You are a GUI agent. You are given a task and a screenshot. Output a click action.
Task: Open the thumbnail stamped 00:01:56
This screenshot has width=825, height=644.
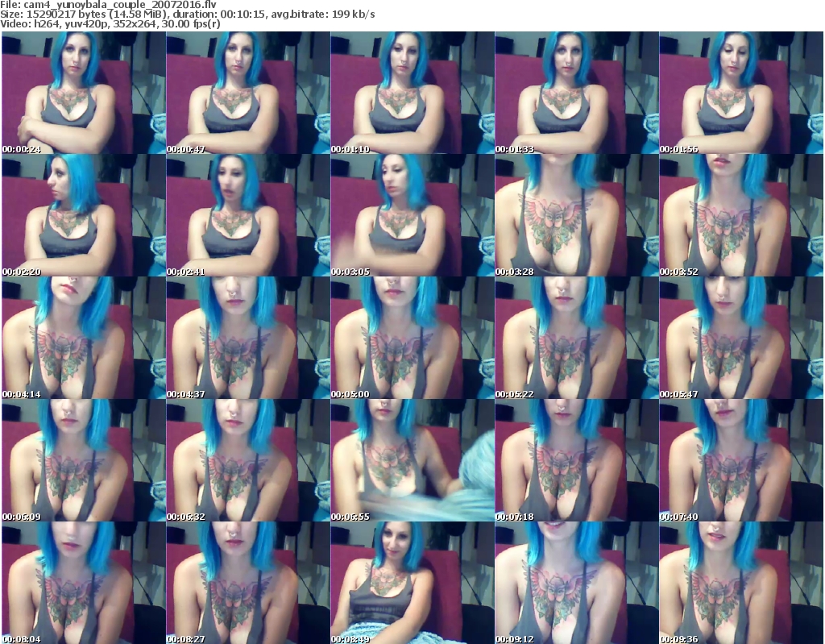(x=741, y=93)
